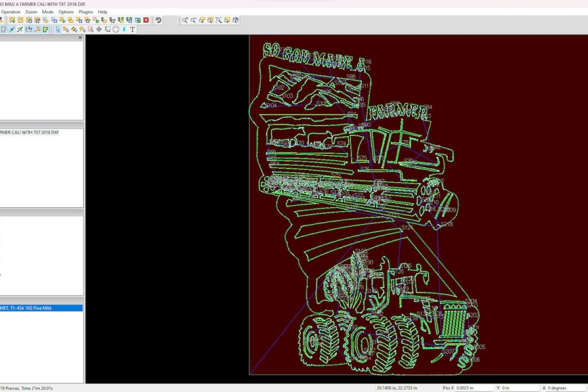Screen dimensions: 588x392
Task: Click the red X delete icon
Action: (x=146, y=20)
